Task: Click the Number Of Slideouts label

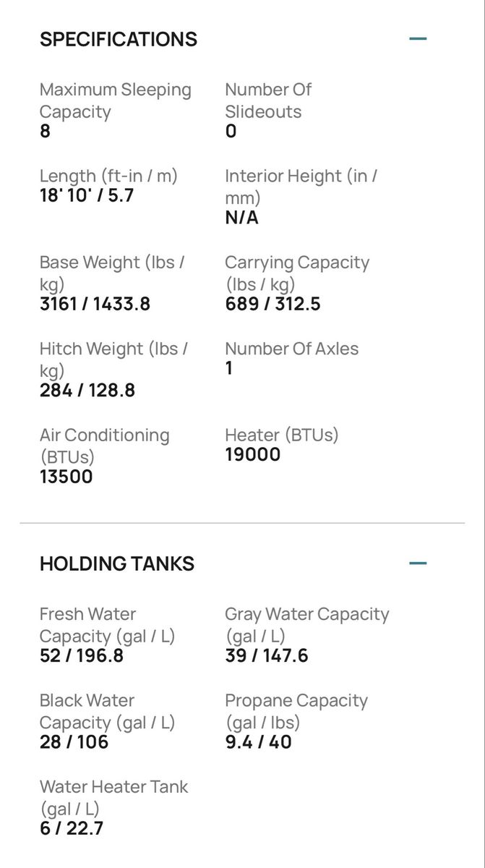Action: [268, 101]
